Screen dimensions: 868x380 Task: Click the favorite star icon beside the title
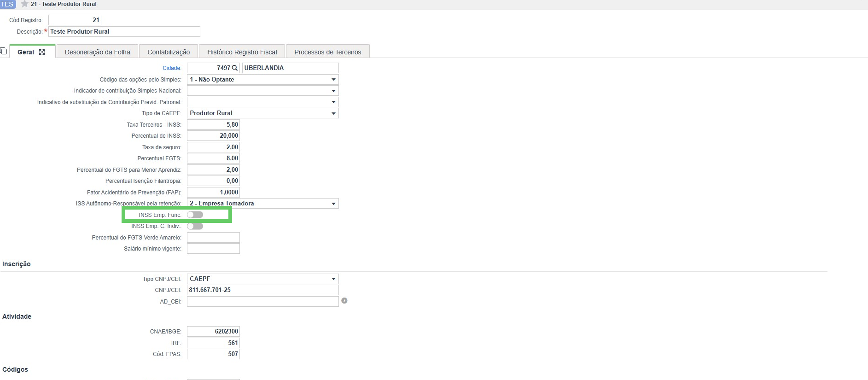tap(25, 4)
